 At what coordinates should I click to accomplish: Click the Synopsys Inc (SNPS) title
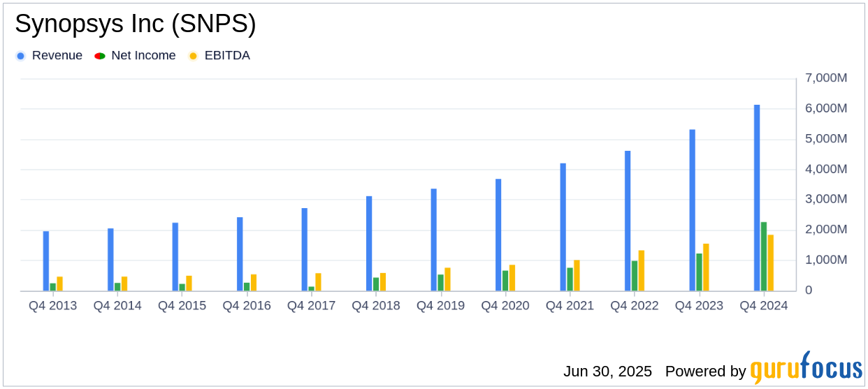point(136,24)
